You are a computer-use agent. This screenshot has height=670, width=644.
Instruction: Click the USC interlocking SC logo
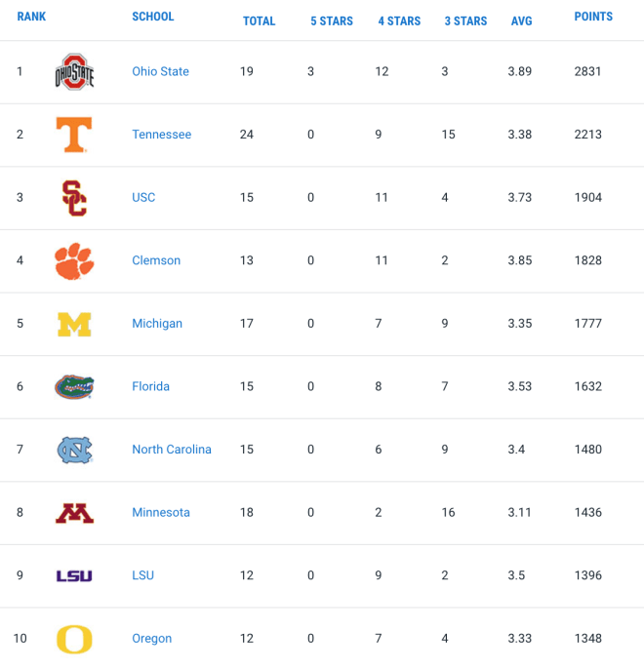(x=74, y=198)
